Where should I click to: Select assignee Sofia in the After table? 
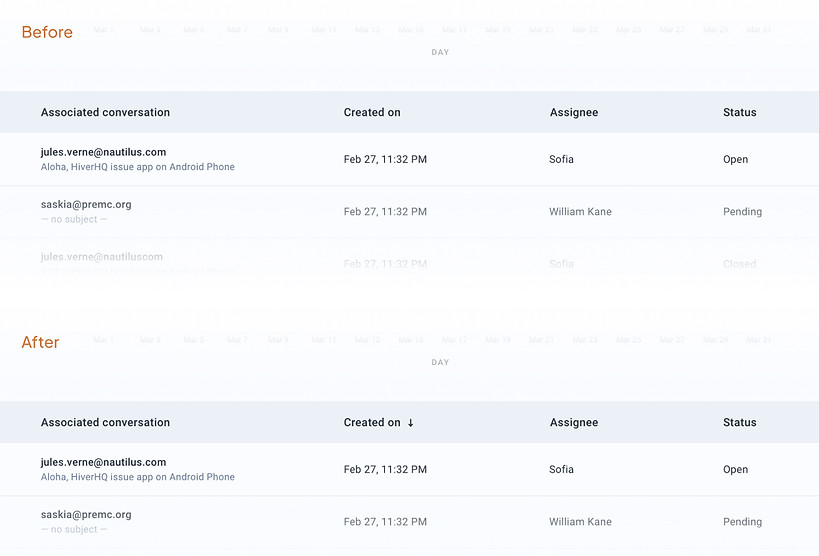pos(561,470)
